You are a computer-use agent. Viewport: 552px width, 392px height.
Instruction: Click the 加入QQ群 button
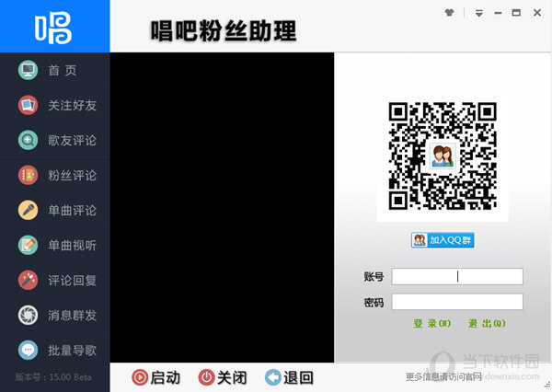click(443, 240)
